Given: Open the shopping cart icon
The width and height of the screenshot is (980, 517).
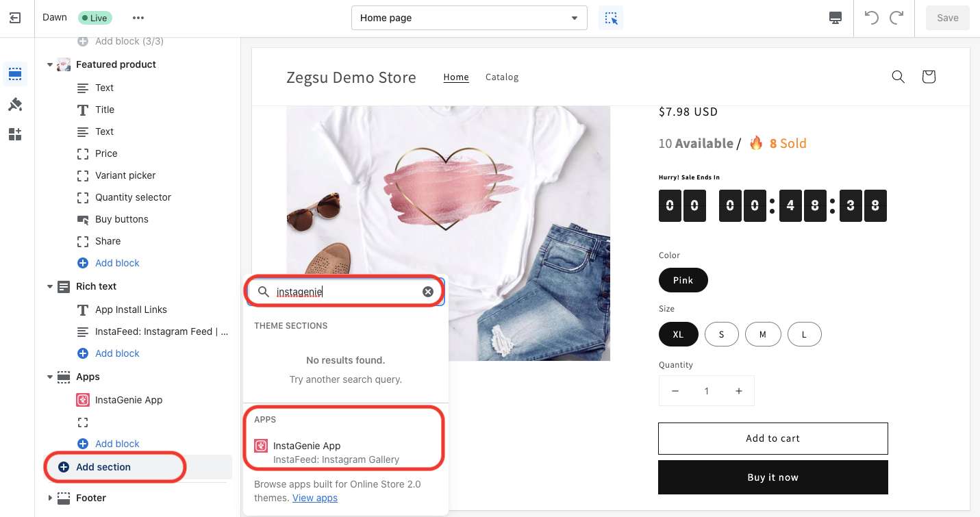Looking at the screenshot, I should (x=929, y=77).
